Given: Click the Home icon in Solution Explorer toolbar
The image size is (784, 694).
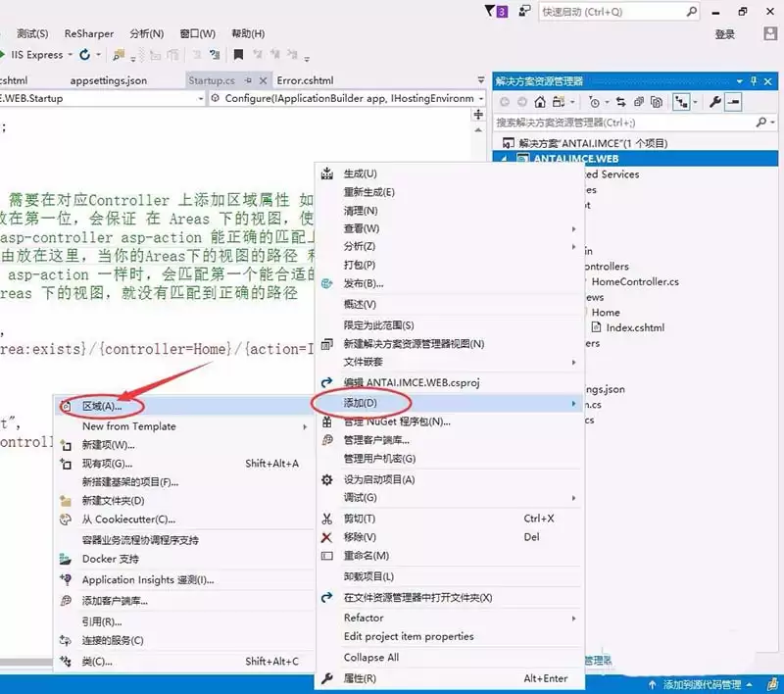Looking at the screenshot, I should 538,101.
